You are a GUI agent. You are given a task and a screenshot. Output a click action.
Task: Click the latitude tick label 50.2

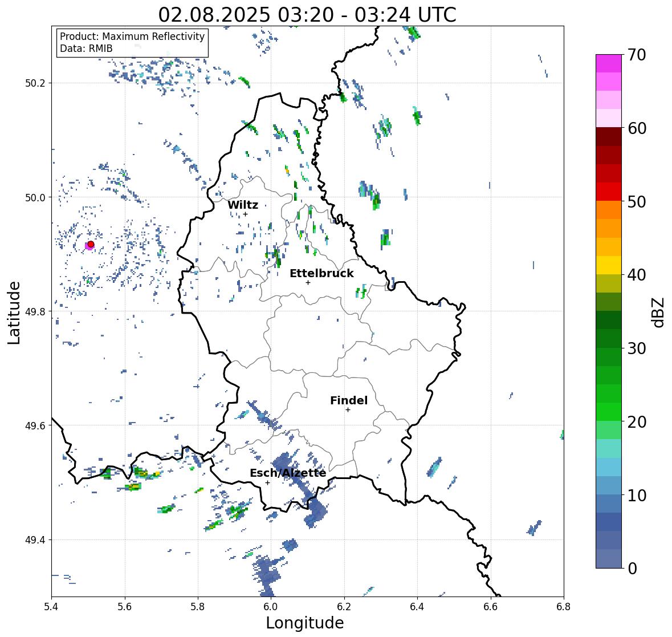coord(35,83)
